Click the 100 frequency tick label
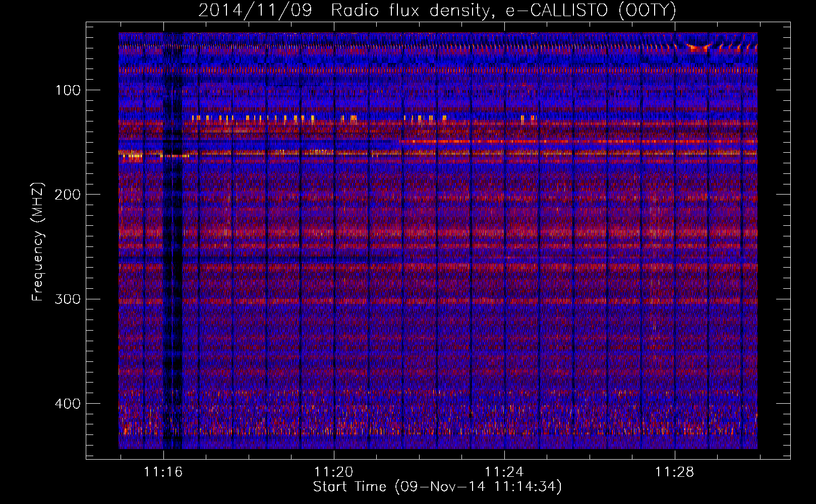 [68, 90]
